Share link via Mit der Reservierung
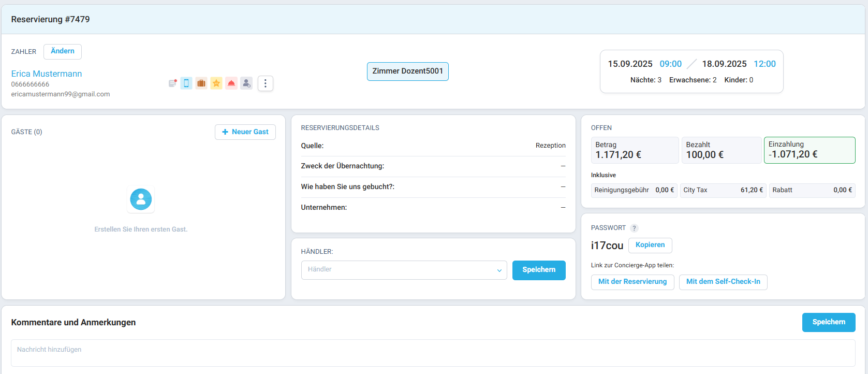 pos(632,282)
